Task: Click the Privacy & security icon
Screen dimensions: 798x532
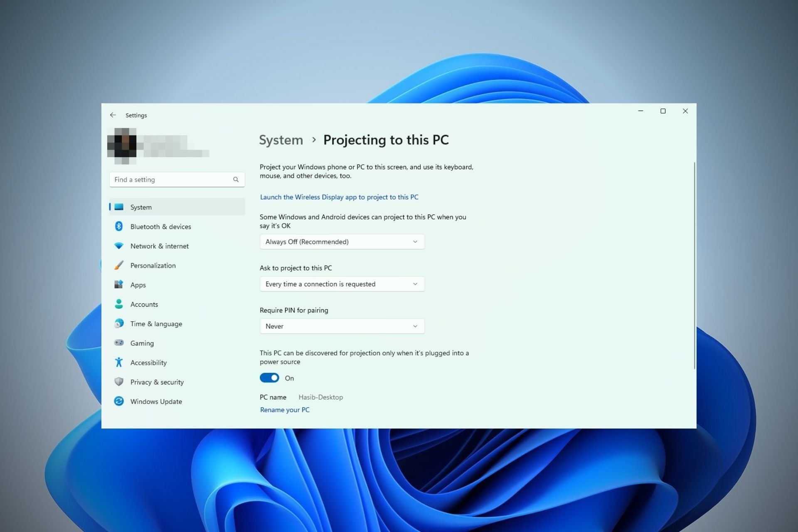Action: (118, 382)
